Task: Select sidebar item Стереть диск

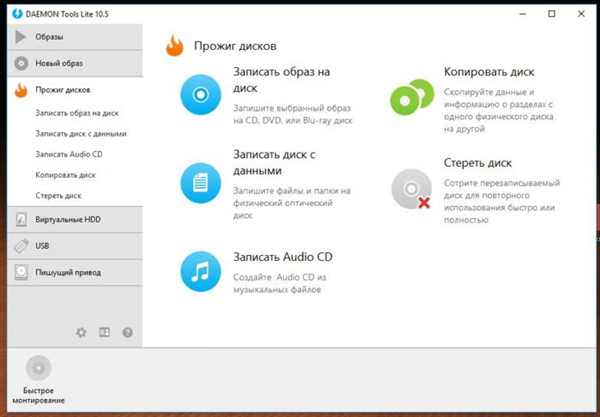Action: 58,195
